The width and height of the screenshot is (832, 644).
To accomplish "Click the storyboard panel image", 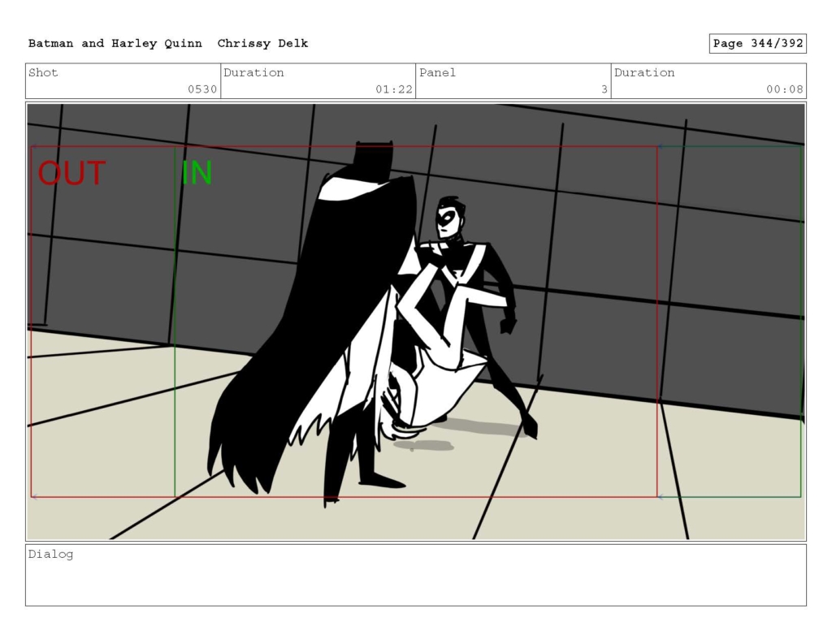I will coord(416,322).
